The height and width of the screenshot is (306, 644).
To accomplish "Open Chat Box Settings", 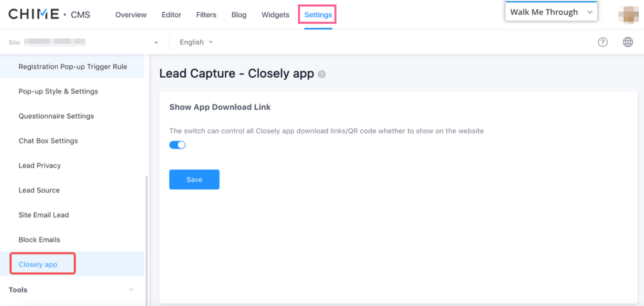I will [x=48, y=141].
